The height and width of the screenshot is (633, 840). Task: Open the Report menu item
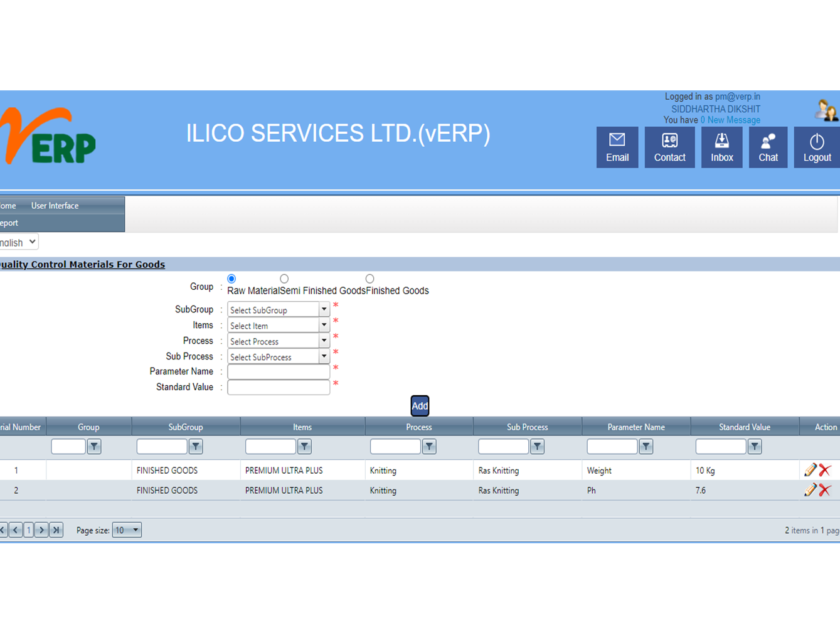[x=9, y=223]
